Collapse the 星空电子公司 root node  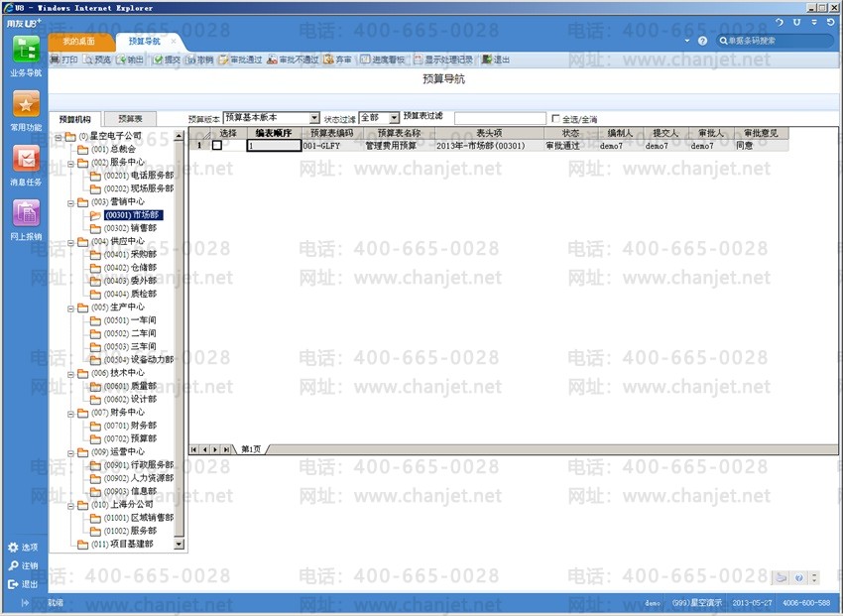[59, 137]
